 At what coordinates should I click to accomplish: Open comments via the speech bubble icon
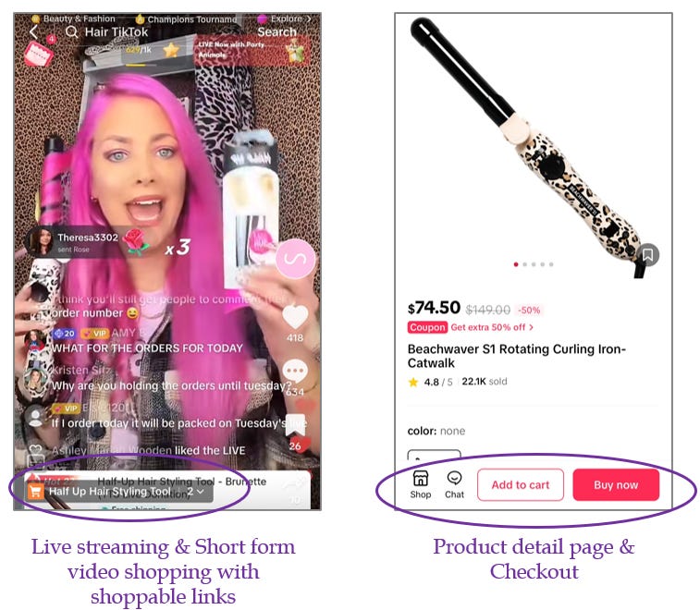click(x=295, y=372)
